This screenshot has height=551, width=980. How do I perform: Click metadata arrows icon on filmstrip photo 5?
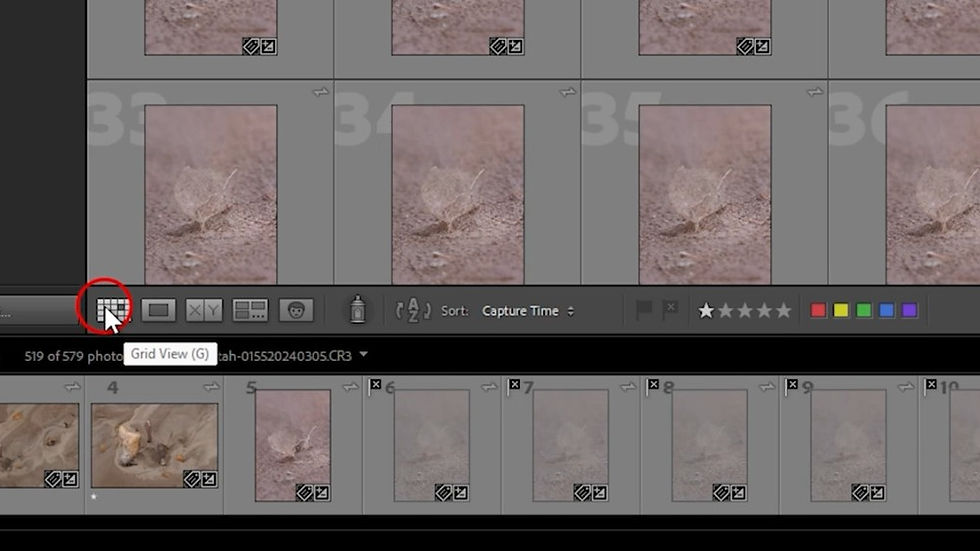point(350,387)
